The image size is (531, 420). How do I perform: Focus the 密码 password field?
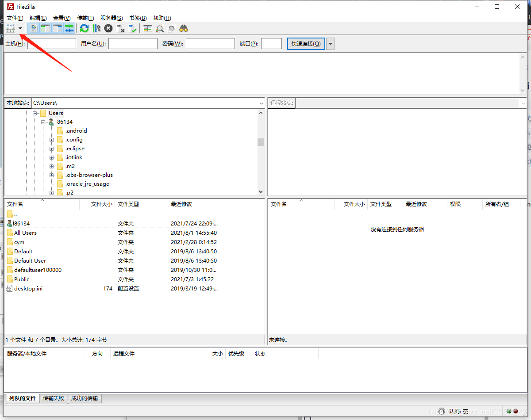click(x=210, y=43)
